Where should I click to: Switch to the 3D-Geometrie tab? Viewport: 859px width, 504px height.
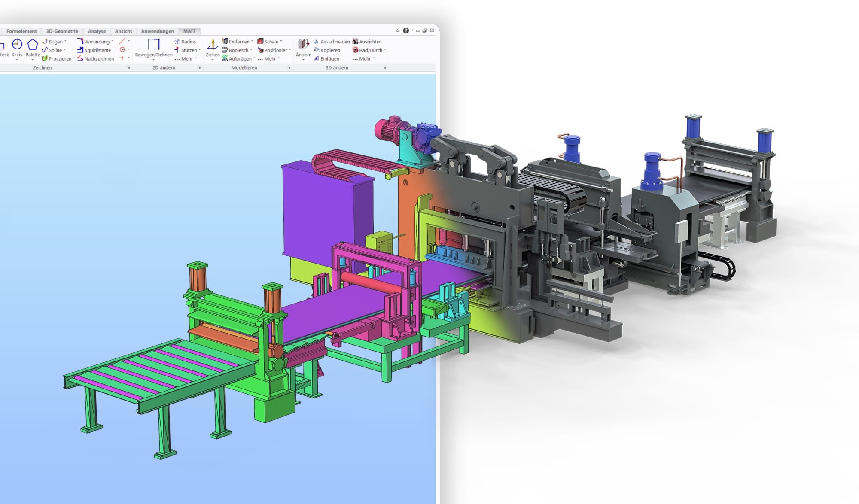pos(62,31)
